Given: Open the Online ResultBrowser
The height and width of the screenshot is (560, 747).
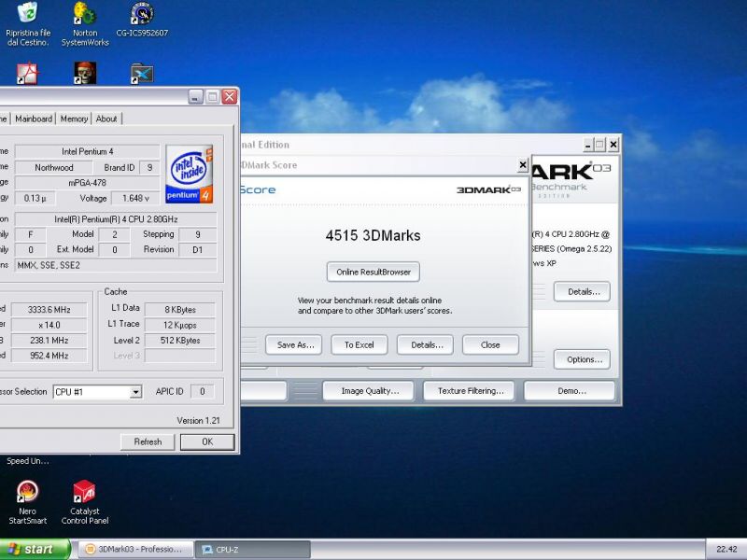Looking at the screenshot, I should point(373,272).
